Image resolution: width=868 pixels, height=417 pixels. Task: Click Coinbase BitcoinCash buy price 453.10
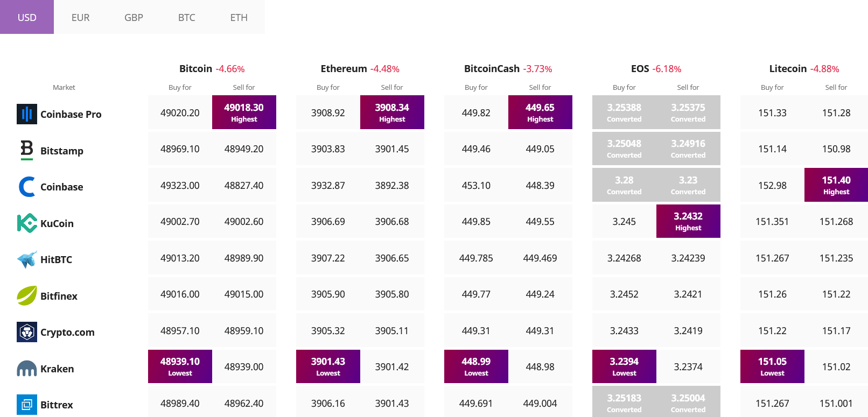point(476,185)
